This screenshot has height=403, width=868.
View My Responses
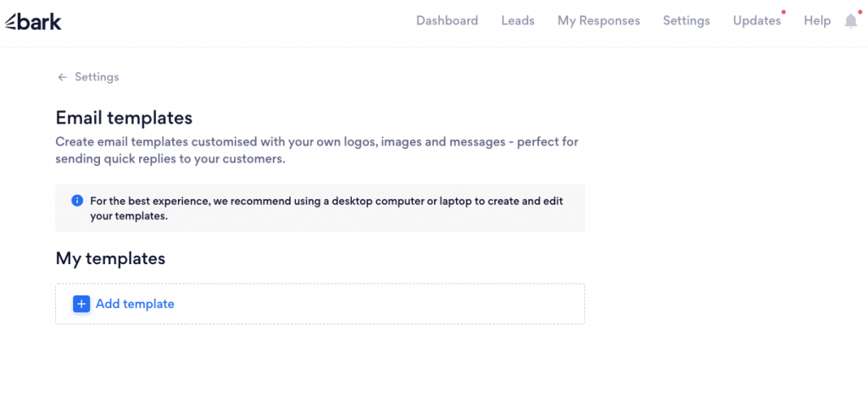pyautogui.click(x=598, y=21)
